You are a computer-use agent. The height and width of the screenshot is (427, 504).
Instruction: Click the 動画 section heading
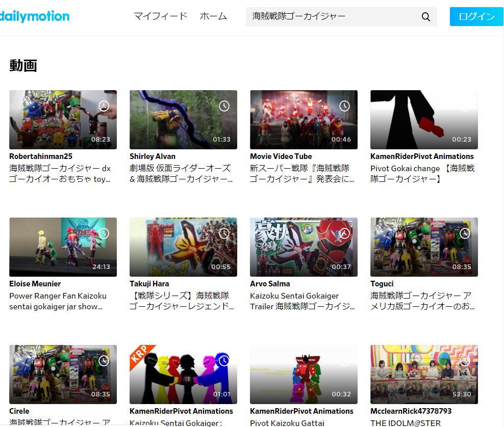click(x=23, y=66)
